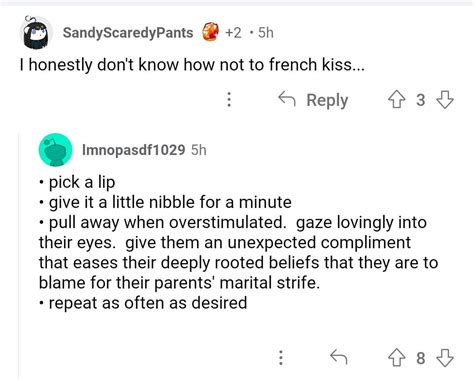Image resolution: width=474 pixels, height=380 pixels.
Task: Open the three-dot options under lmnopasdf1029's reply
Action: click(x=281, y=358)
